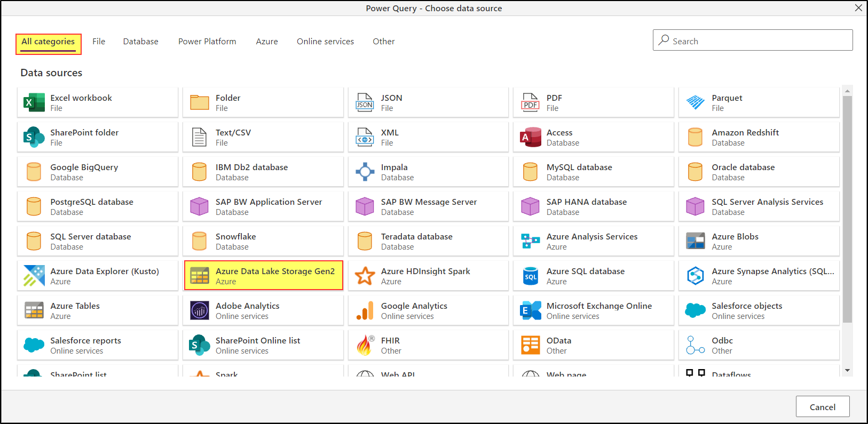Pick SQL Server Analysis Services connector
This screenshot has width=868, height=424.
[x=759, y=206]
